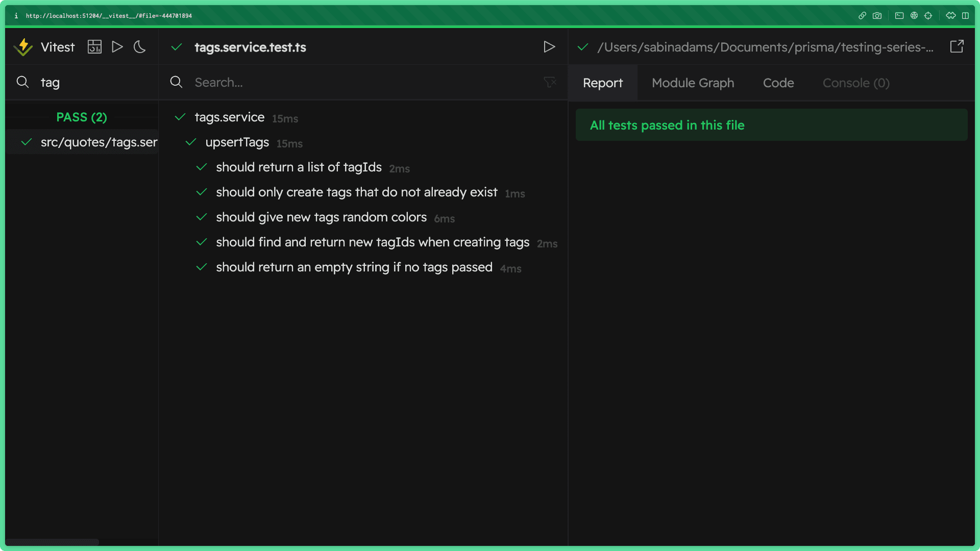Expand the PASS (2) group header
The height and width of the screenshot is (551, 980).
pyautogui.click(x=82, y=117)
